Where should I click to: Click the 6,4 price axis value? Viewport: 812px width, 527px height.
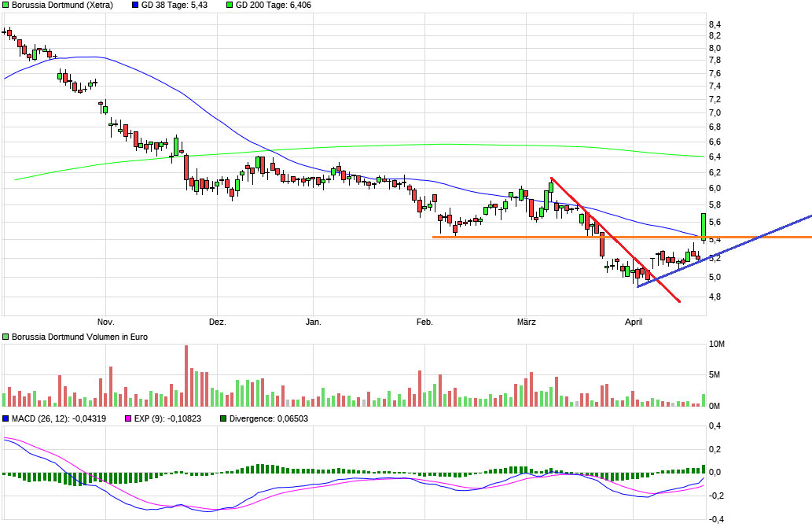click(715, 157)
